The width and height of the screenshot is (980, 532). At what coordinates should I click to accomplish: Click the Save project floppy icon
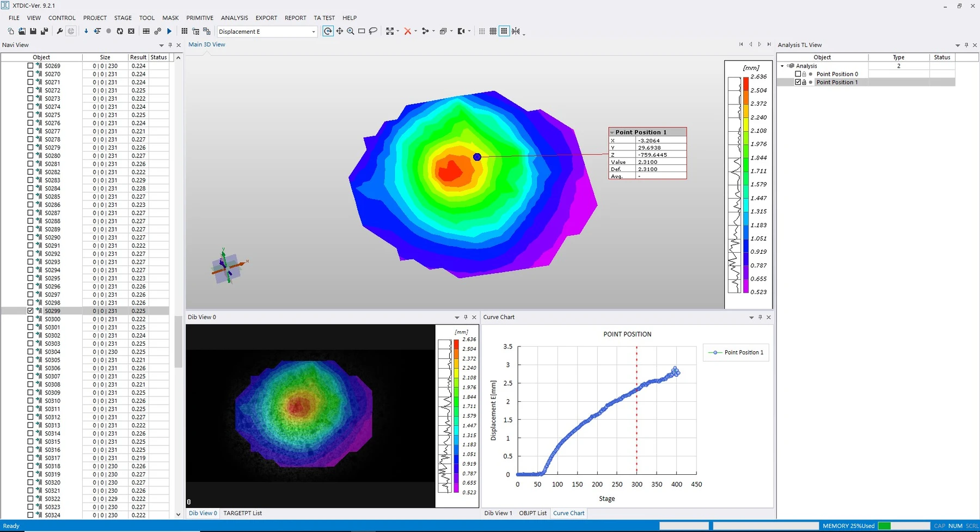pyautogui.click(x=33, y=32)
